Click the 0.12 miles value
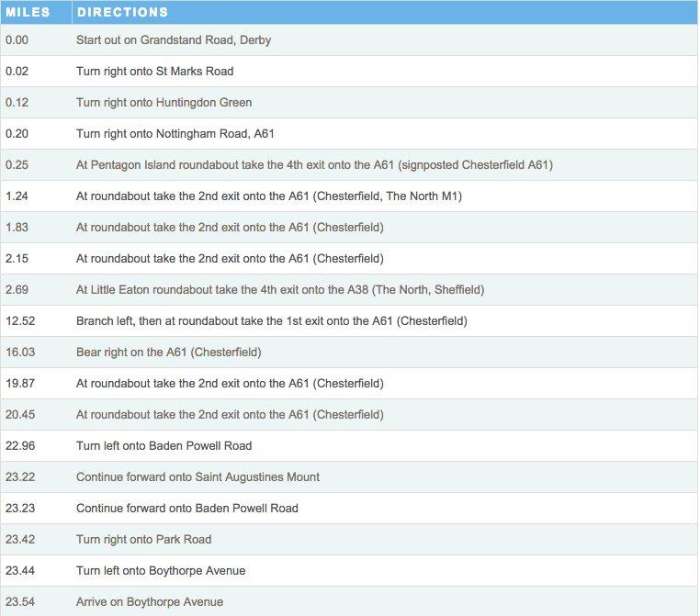This screenshot has height=616, width=700. pyautogui.click(x=17, y=103)
